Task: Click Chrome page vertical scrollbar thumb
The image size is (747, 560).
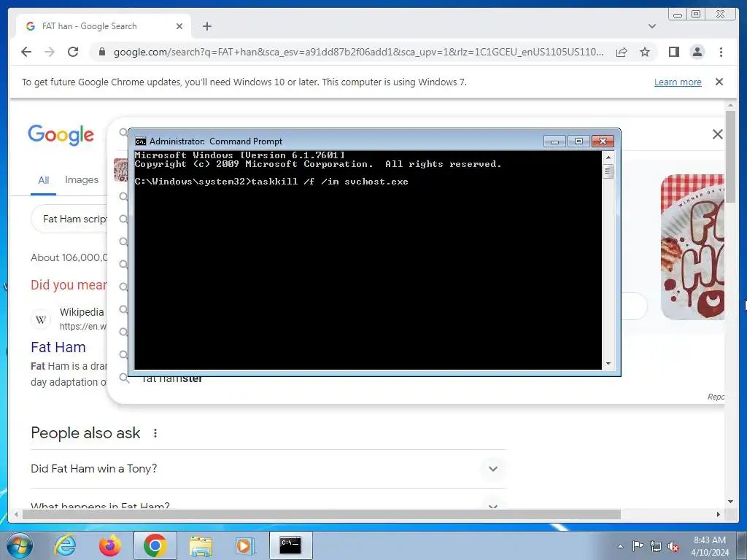Action: [x=731, y=156]
